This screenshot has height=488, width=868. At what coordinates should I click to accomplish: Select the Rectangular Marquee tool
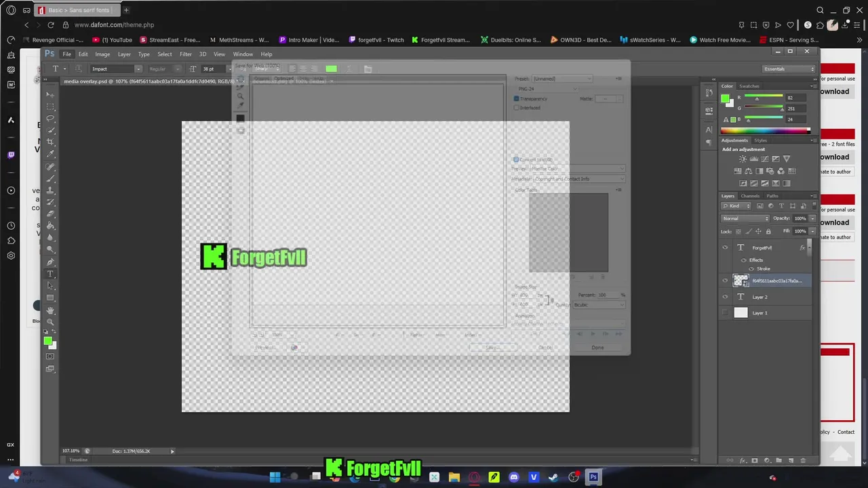pyautogui.click(x=50, y=106)
